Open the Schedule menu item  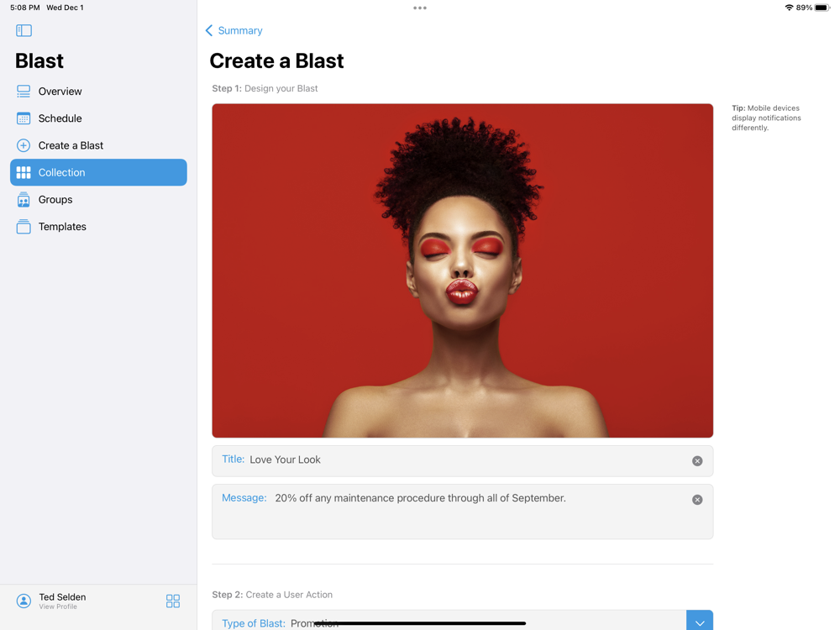click(x=98, y=118)
